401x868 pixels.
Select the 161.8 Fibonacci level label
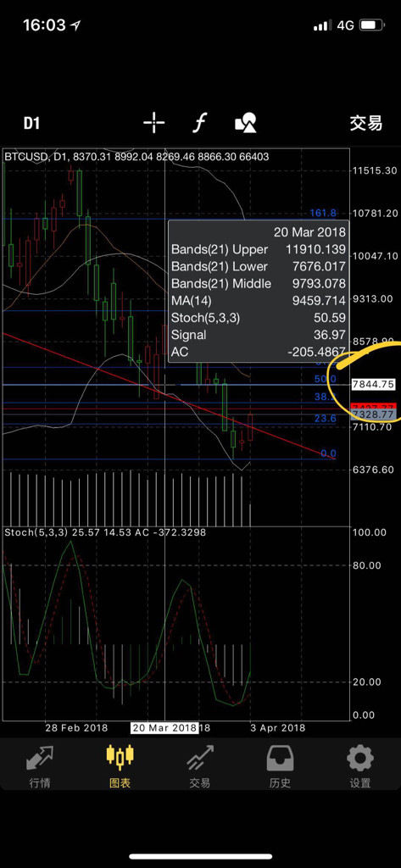coord(323,213)
